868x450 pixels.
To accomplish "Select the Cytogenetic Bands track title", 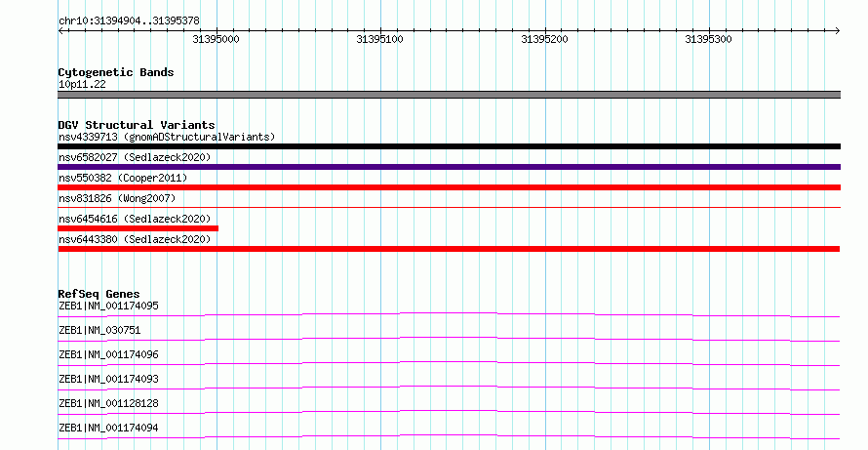I will [116, 72].
